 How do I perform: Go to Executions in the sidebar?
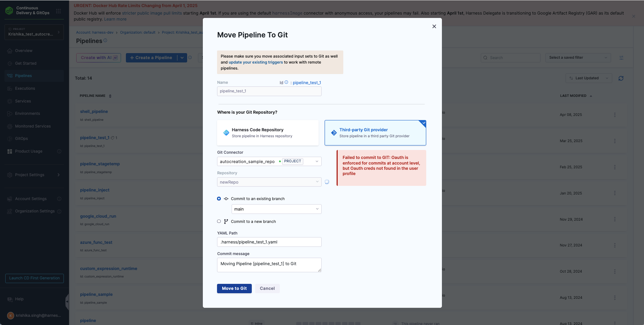click(x=25, y=89)
